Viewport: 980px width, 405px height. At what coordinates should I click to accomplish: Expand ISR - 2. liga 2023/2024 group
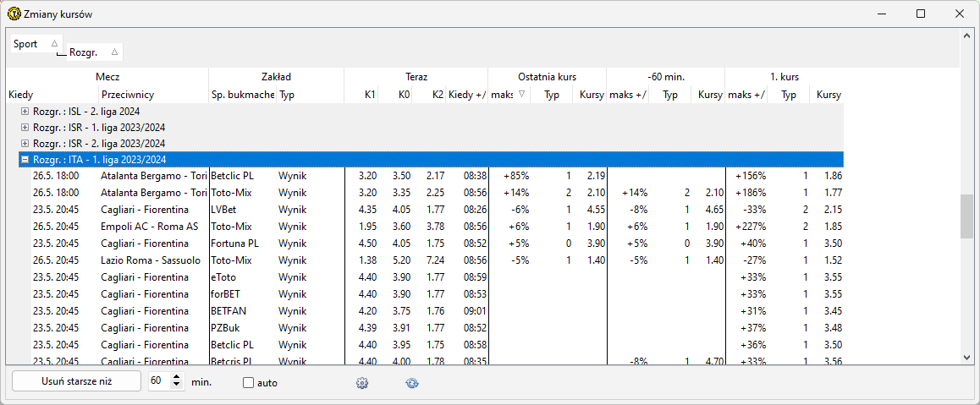click(25, 143)
